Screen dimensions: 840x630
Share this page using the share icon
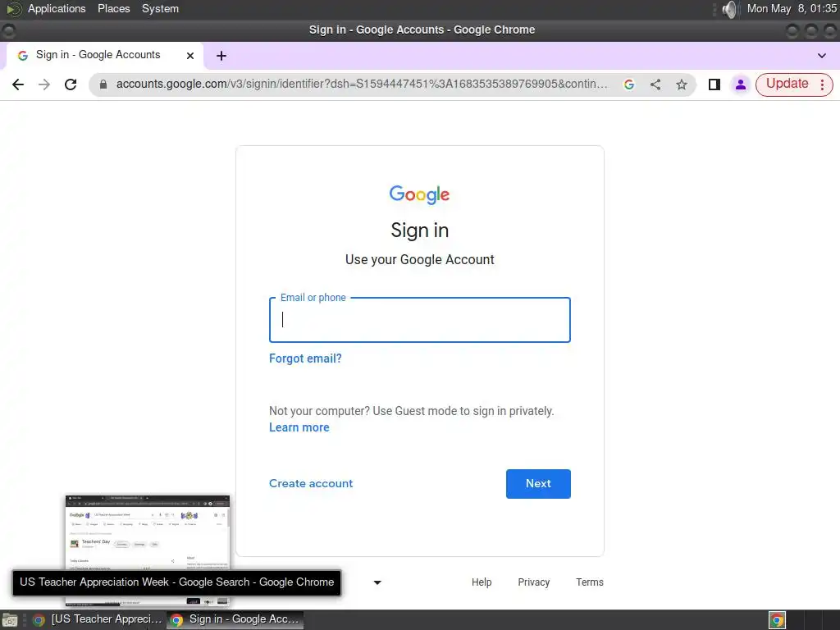click(655, 84)
